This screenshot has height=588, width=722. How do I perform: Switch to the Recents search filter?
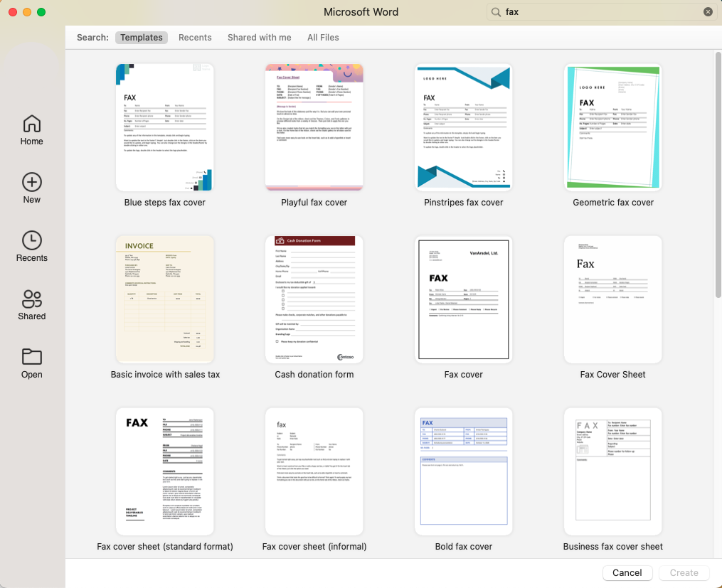(x=195, y=37)
